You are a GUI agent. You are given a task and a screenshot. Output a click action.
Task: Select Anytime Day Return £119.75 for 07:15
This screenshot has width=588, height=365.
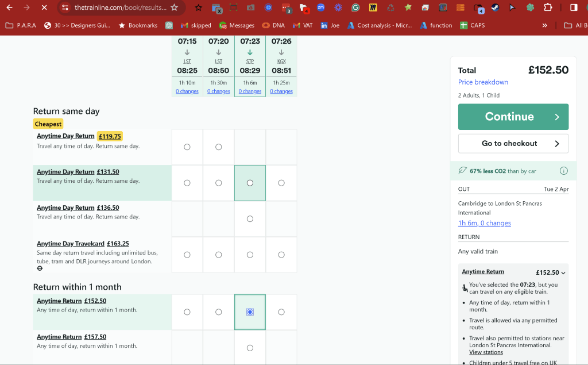pyautogui.click(x=187, y=147)
